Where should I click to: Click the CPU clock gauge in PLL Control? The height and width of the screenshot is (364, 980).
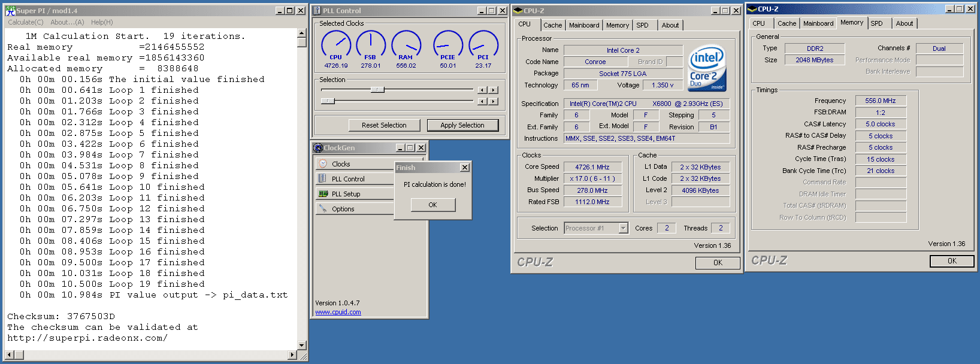[336, 45]
